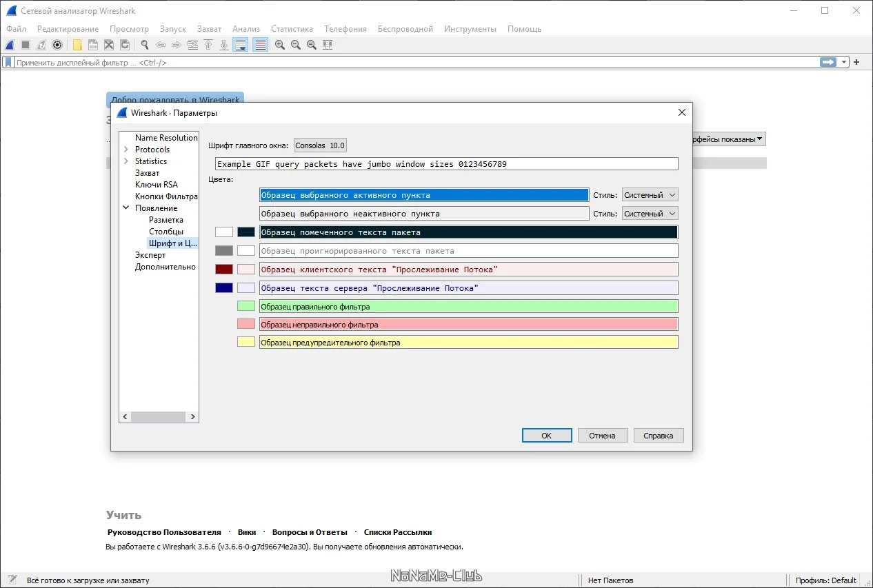Open the Захват menu

[x=209, y=29]
